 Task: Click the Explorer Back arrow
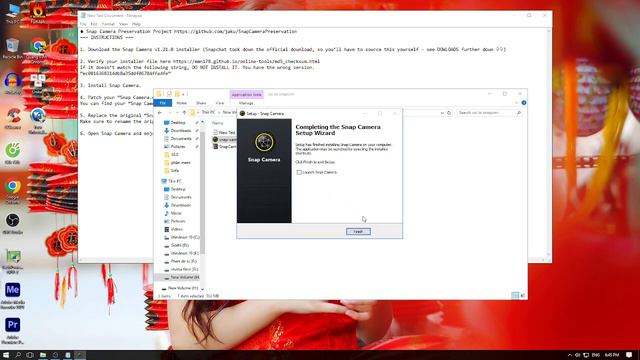point(160,113)
